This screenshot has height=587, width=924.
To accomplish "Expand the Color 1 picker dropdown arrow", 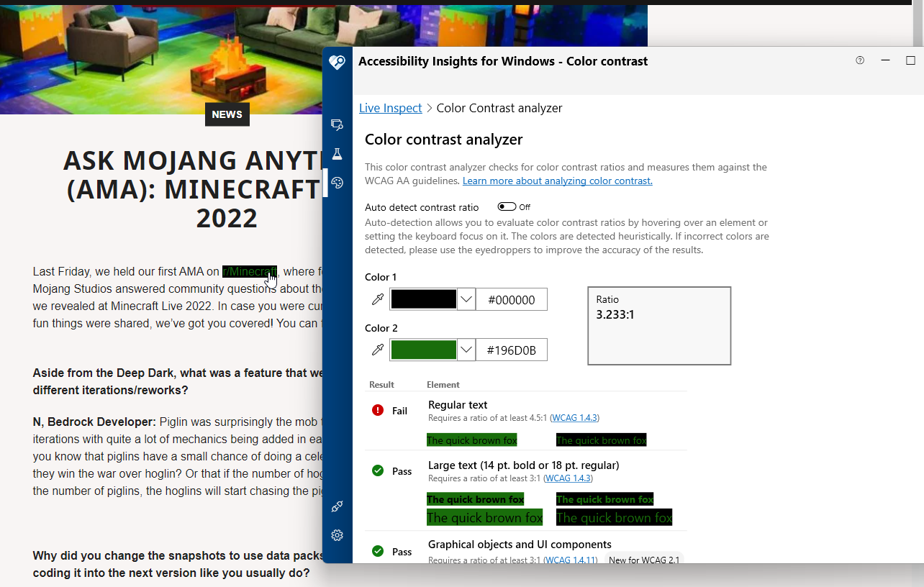I will point(466,299).
